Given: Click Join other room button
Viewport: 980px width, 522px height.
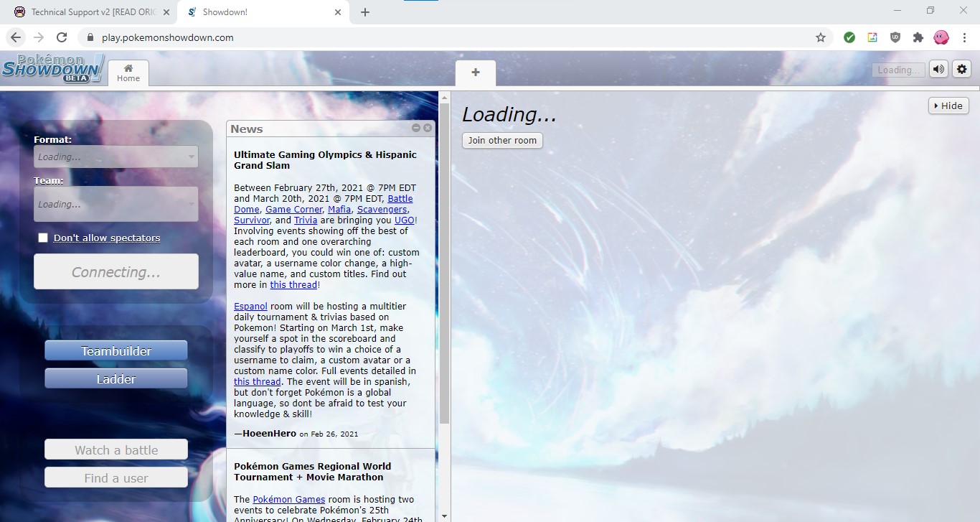Looking at the screenshot, I should 502,140.
